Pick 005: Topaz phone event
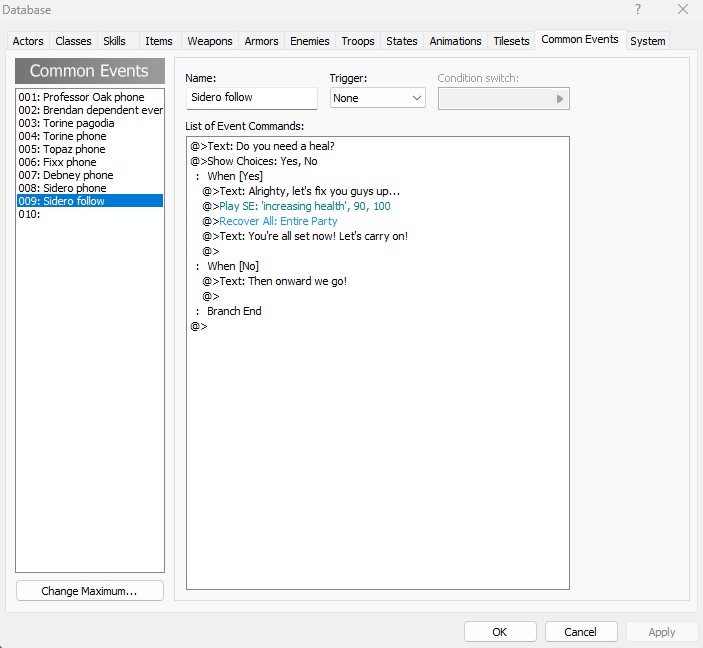Image resolution: width=703 pixels, height=648 pixels. 90,149
